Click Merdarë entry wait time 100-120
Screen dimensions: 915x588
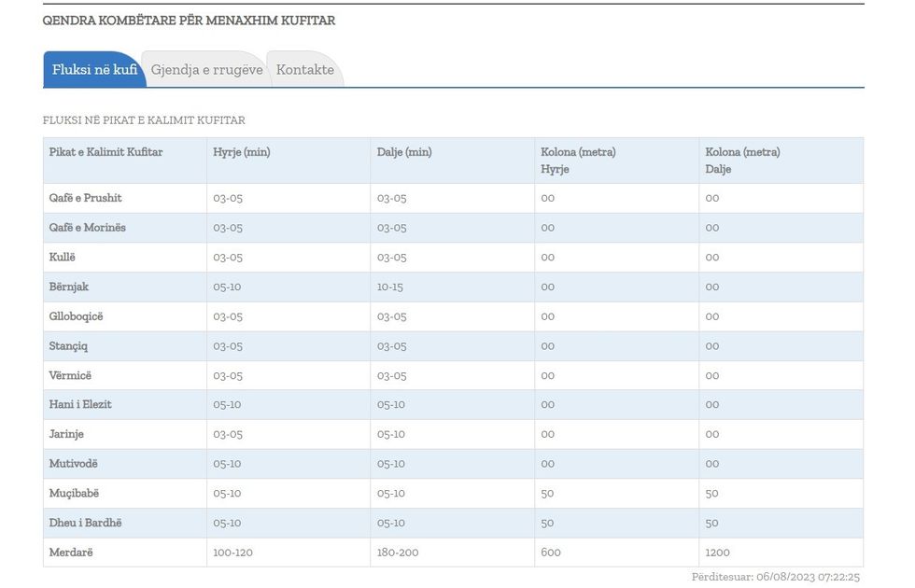pos(232,553)
